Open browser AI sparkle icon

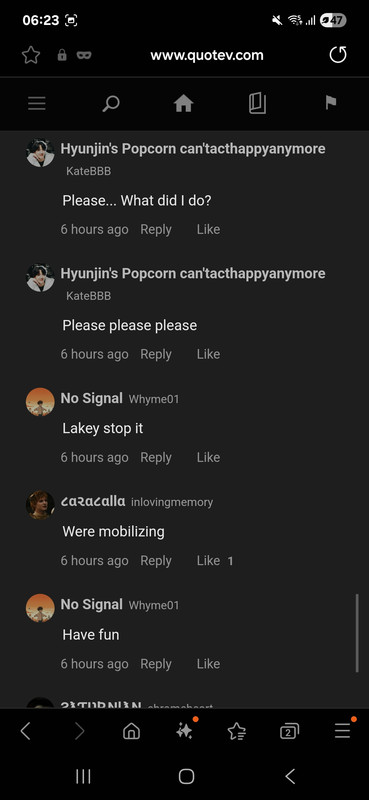click(x=184, y=732)
